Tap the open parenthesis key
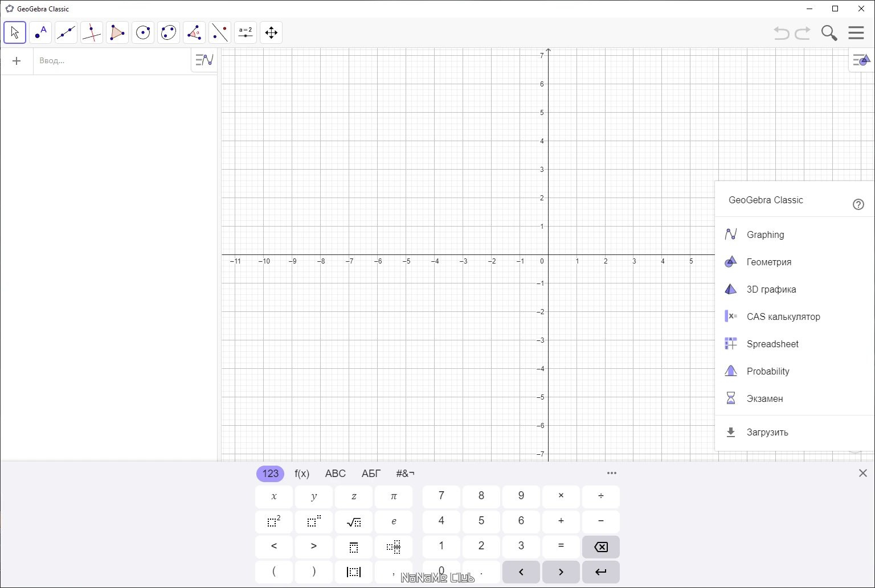Screen dimensions: 875x588 (x=274, y=571)
